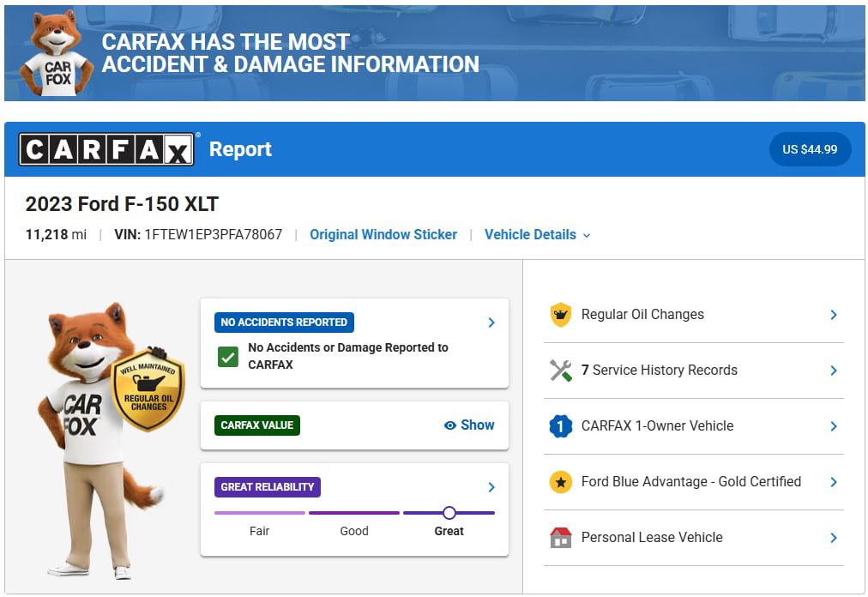Click the Fair segment of reliability bar
This screenshot has height=597, width=868.
point(260,513)
